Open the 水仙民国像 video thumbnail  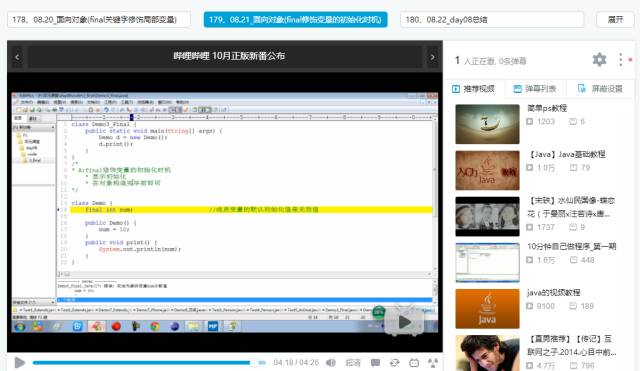click(487, 216)
